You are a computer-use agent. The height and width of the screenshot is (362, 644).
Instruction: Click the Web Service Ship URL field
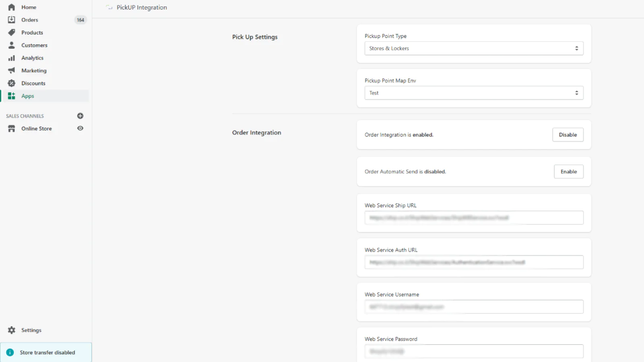click(x=474, y=218)
